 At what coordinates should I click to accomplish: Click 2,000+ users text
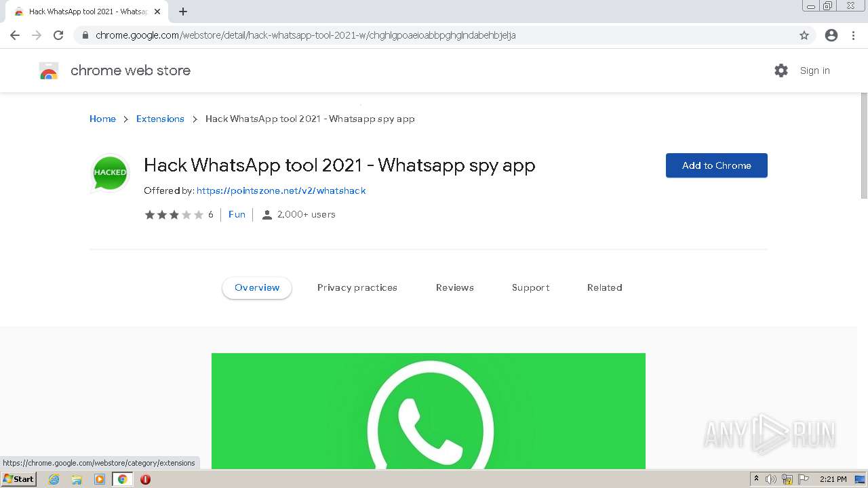tap(306, 214)
